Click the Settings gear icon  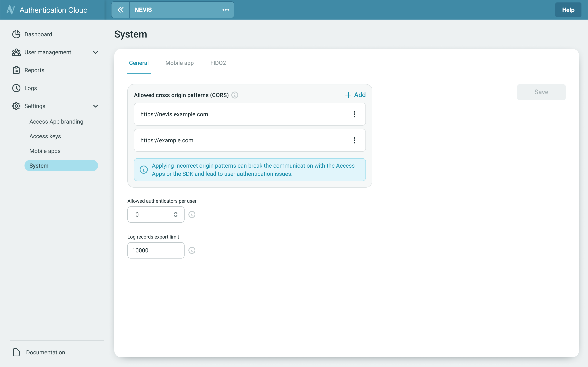pyautogui.click(x=16, y=106)
